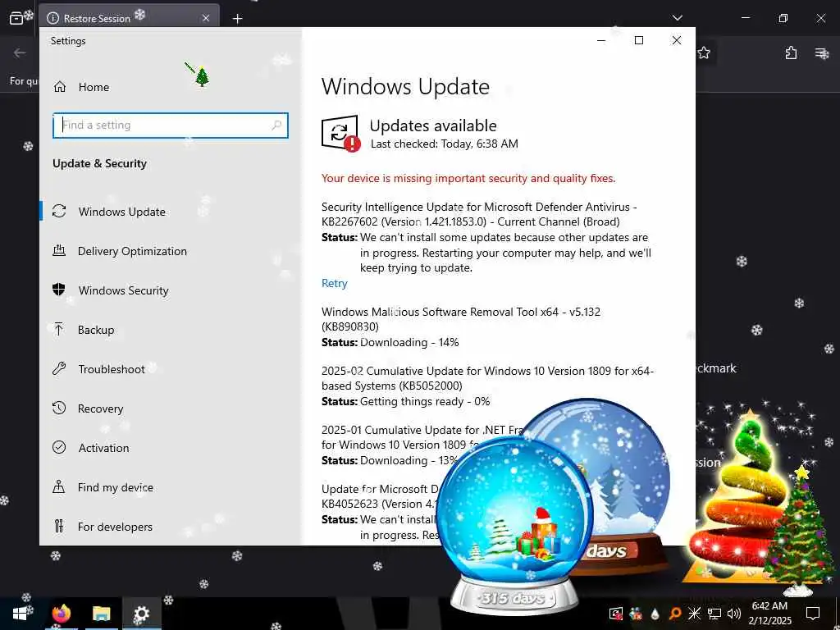Open File Explorer from the taskbar

click(101, 614)
